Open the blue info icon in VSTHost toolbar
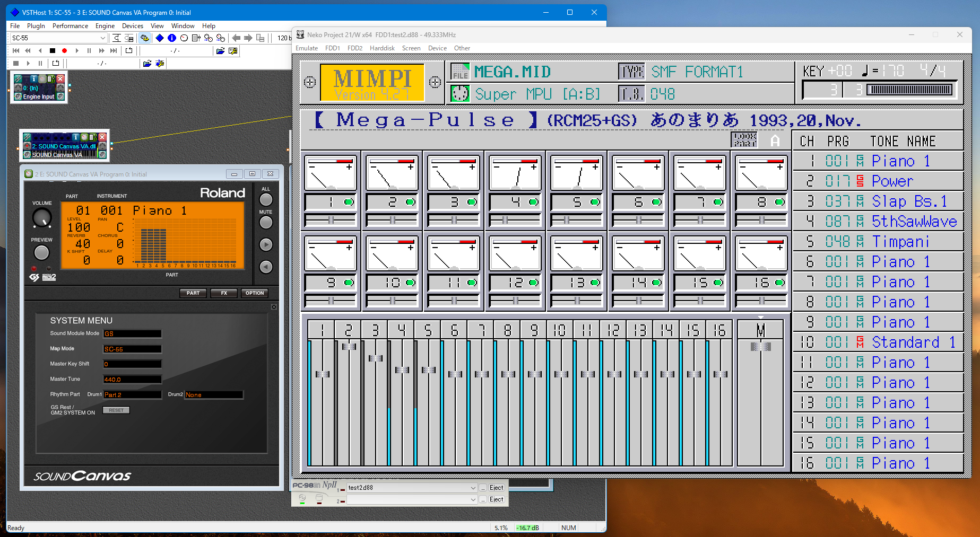The width and height of the screenshot is (980, 537). coord(172,38)
